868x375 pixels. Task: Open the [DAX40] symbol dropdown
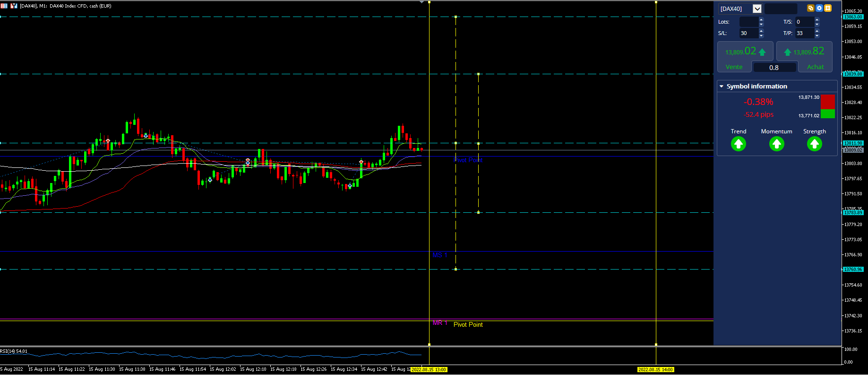tap(757, 9)
